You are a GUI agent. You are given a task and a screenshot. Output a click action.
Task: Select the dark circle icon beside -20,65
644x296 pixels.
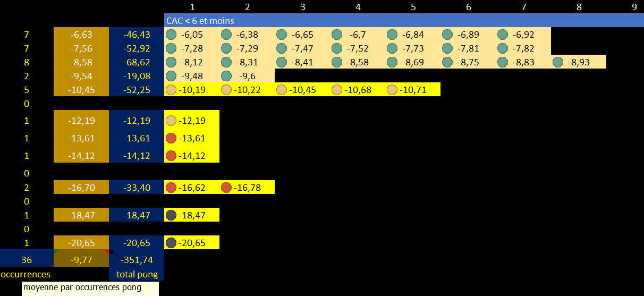point(171,243)
